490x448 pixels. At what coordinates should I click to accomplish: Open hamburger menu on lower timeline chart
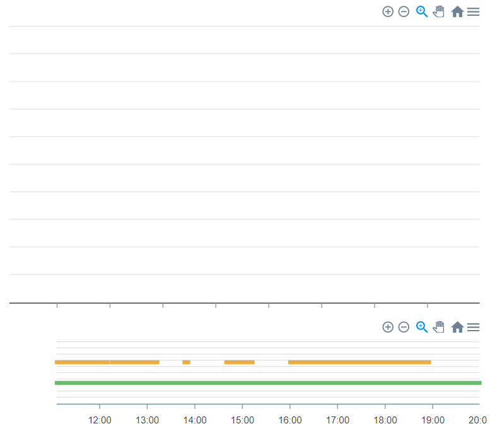tap(473, 327)
